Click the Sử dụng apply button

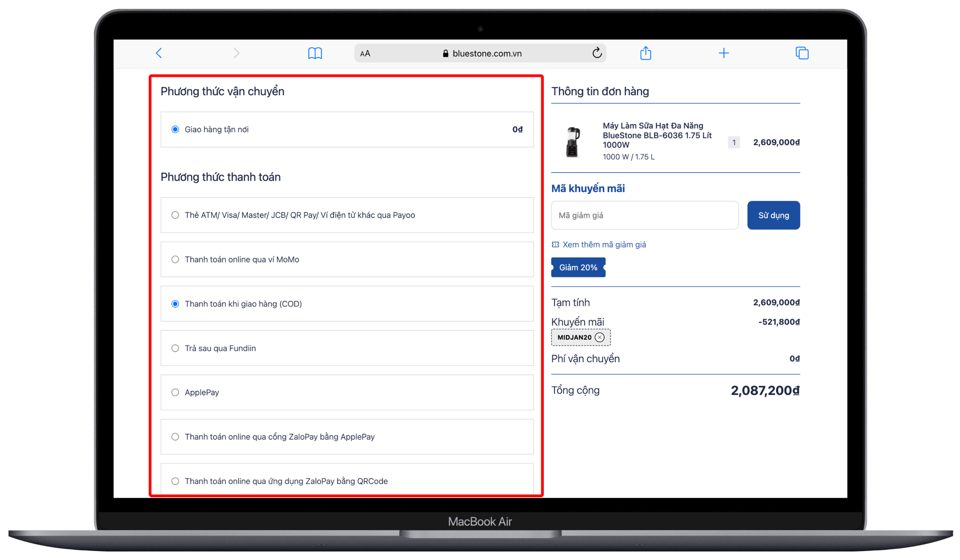tap(773, 216)
